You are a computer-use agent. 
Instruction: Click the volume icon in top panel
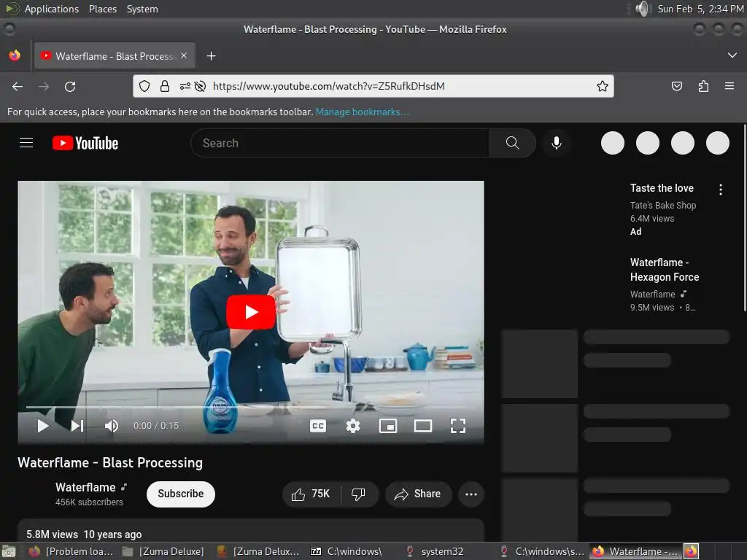(643, 9)
